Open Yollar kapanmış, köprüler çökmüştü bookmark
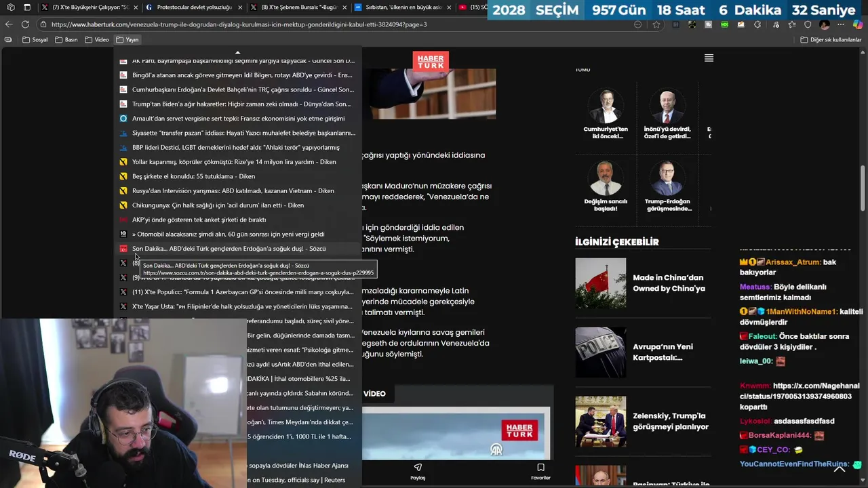The image size is (868, 488). [x=237, y=161]
